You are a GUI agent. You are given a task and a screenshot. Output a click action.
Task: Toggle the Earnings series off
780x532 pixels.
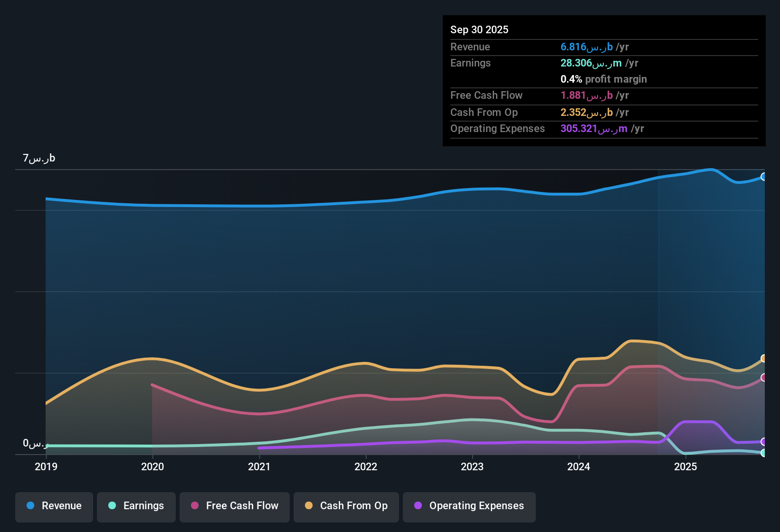coord(136,506)
